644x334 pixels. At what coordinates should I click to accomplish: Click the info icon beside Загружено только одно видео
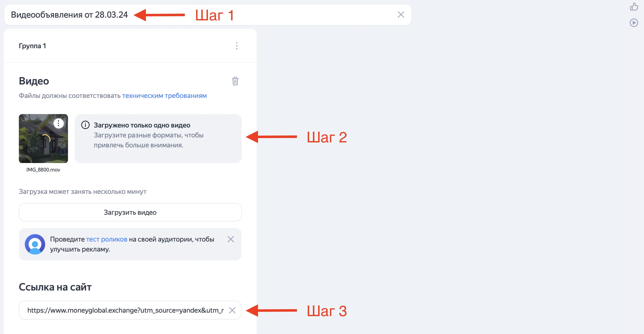coord(85,125)
